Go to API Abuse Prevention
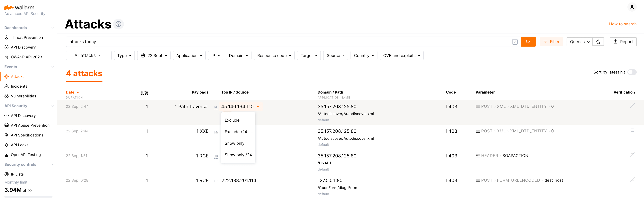The height and width of the screenshot is (199, 644). [x=30, y=125]
